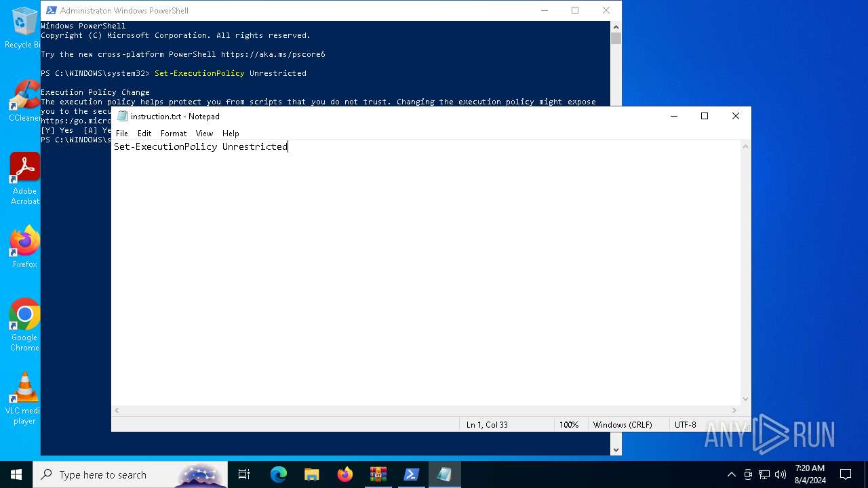
Task: Open the Format menu in Notepad
Action: coord(174,134)
